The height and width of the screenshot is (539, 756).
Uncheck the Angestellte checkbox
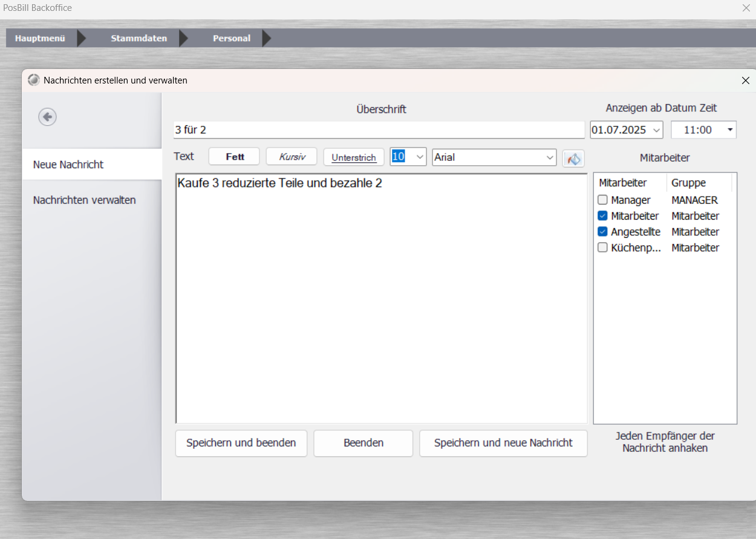coord(602,232)
